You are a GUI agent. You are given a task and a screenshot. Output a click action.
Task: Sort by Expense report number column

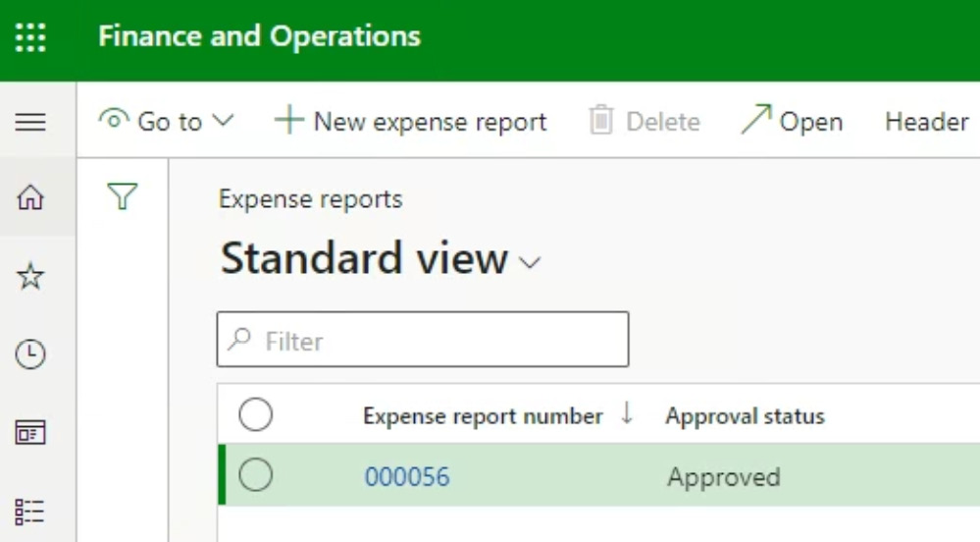[483, 416]
